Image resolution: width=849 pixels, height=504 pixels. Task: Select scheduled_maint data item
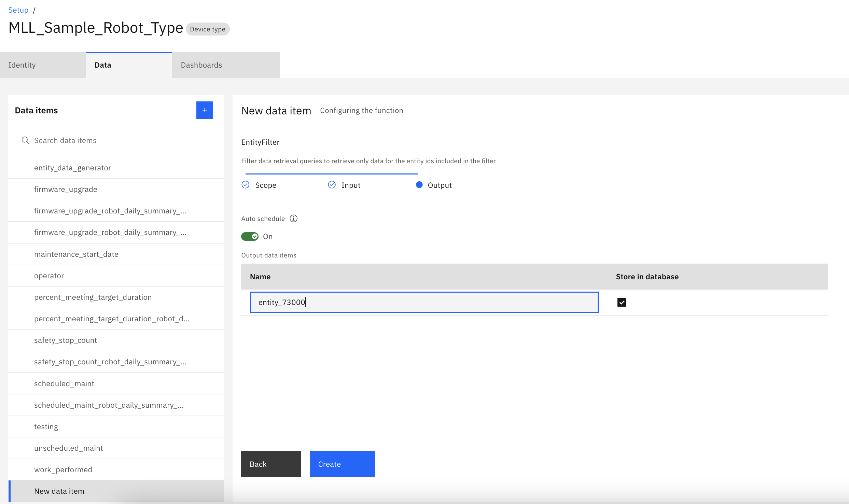(x=116, y=383)
